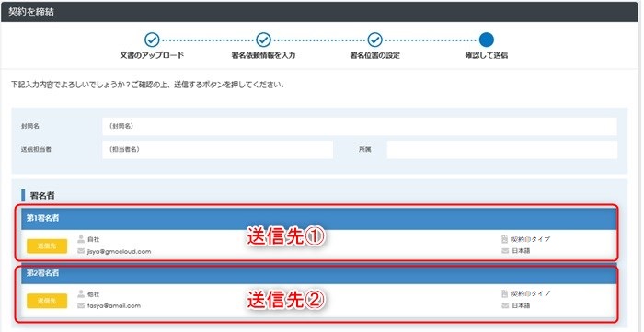This screenshot has height=332, width=644.
Task: Click the 送信先 button for 第1署名者
Action: pyautogui.click(x=47, y=246)
